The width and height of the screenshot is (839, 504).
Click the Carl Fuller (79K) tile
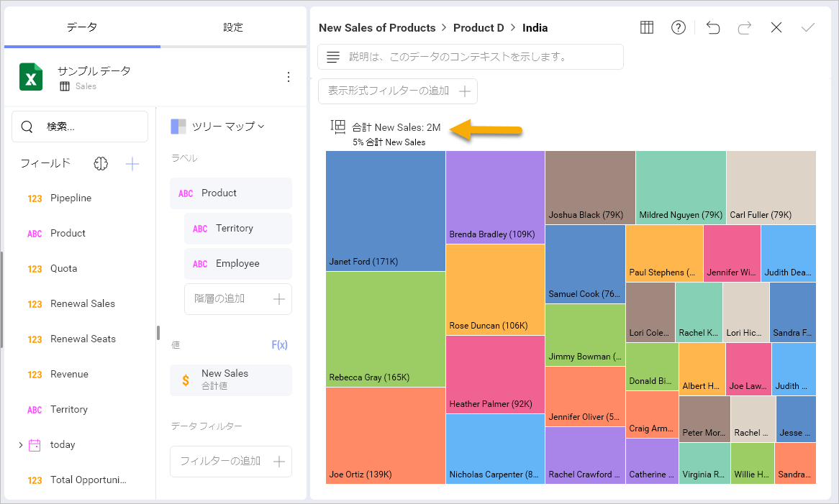click(771, 188)
